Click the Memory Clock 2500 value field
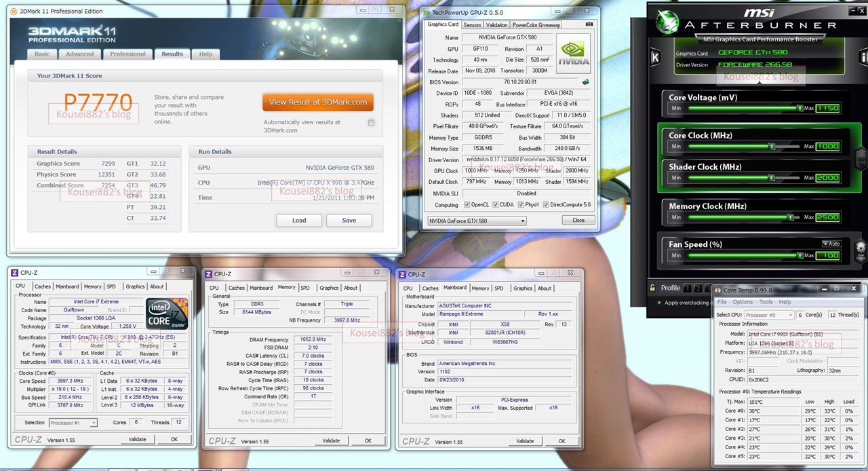Image resolution: width=868 pixels, height=471 pixels. coord(828,217)
